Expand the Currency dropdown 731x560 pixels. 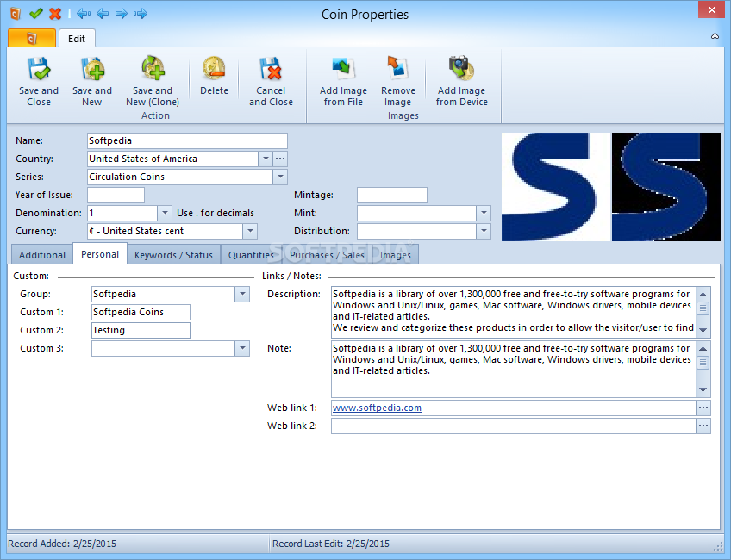[x=250, y=231]
